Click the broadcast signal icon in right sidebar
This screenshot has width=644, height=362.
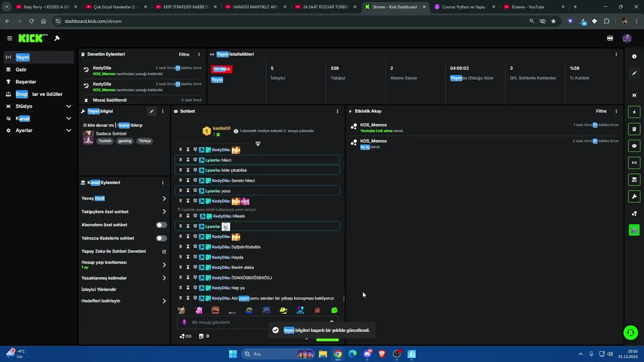[x=634, y=163]
